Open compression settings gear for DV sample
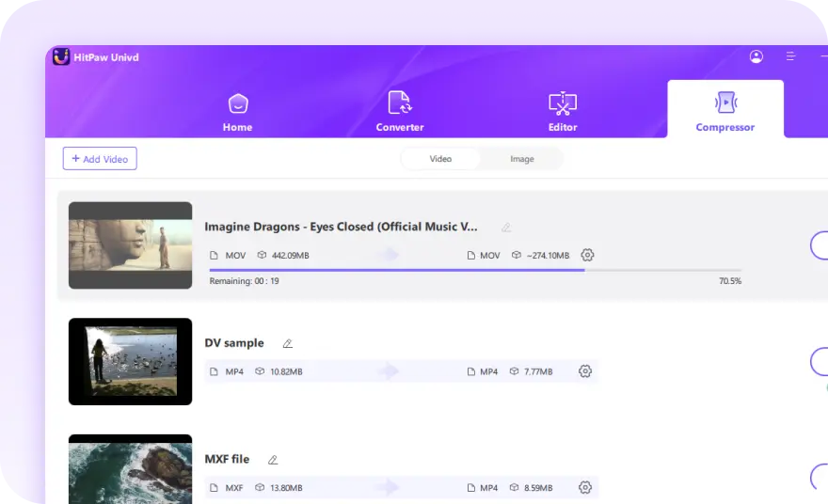The height and width of the screenshot is (504, 828). 585,371
